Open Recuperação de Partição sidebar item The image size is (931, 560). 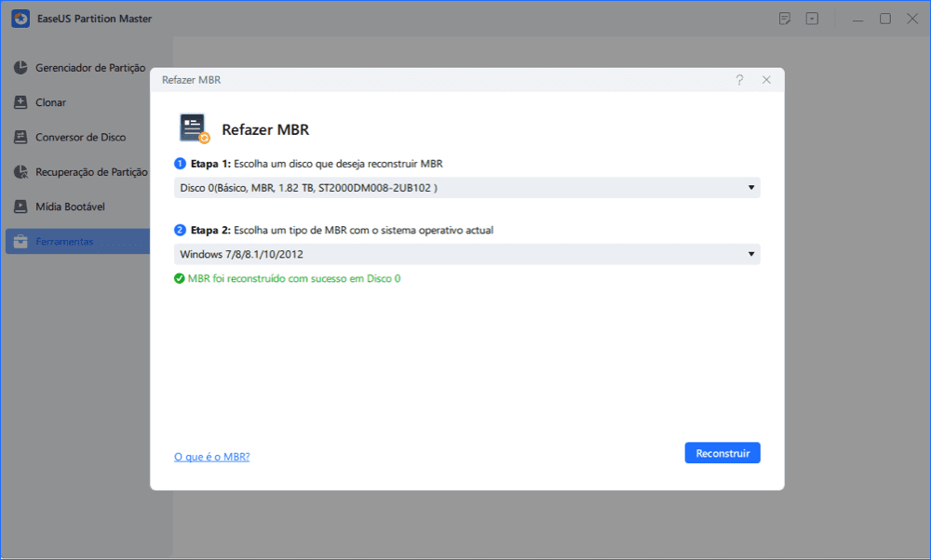(78, 172)
